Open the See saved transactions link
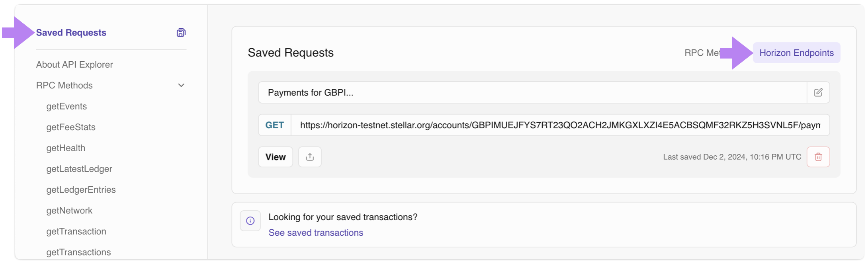 tap(316, 233)
